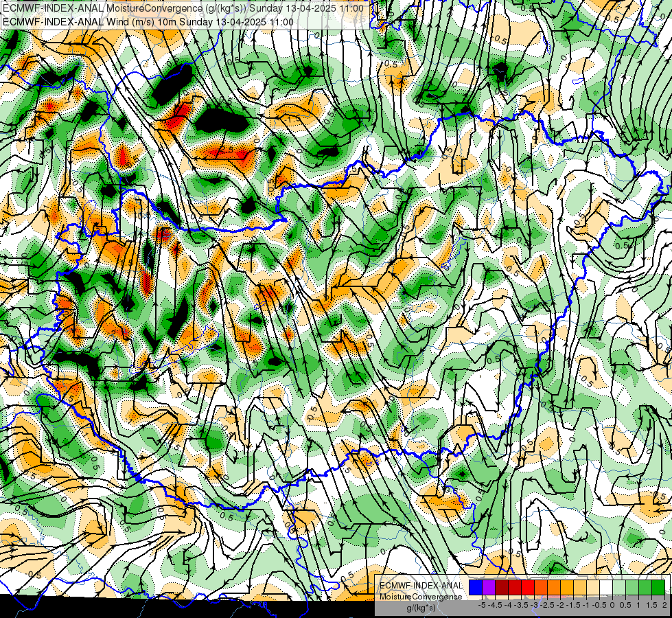This screenshot has height=618, width=672.
Task: Click the dark maroon legend swatch
Action: 502,587
